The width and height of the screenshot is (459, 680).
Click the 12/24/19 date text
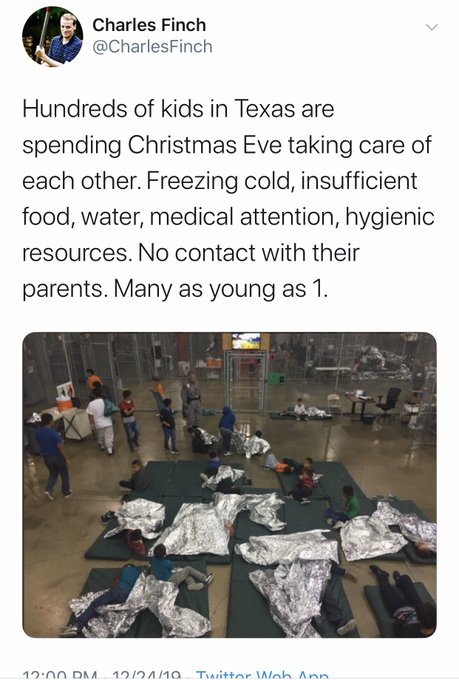[147, 676]
